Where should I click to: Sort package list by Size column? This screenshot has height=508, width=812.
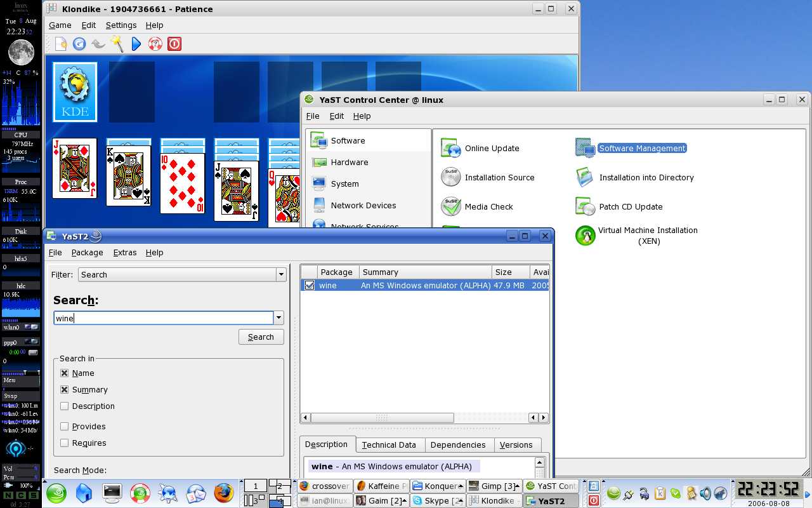511,272
